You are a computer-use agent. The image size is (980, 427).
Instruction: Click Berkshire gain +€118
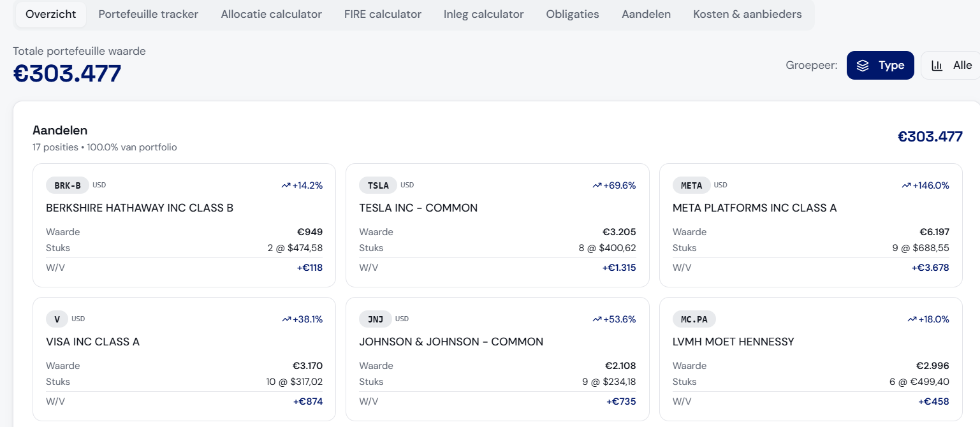[x=310, y=268]
